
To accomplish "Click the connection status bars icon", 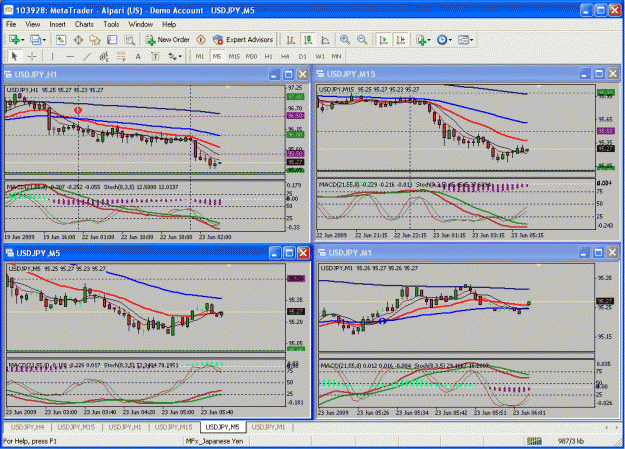I will tap(534, 441).
